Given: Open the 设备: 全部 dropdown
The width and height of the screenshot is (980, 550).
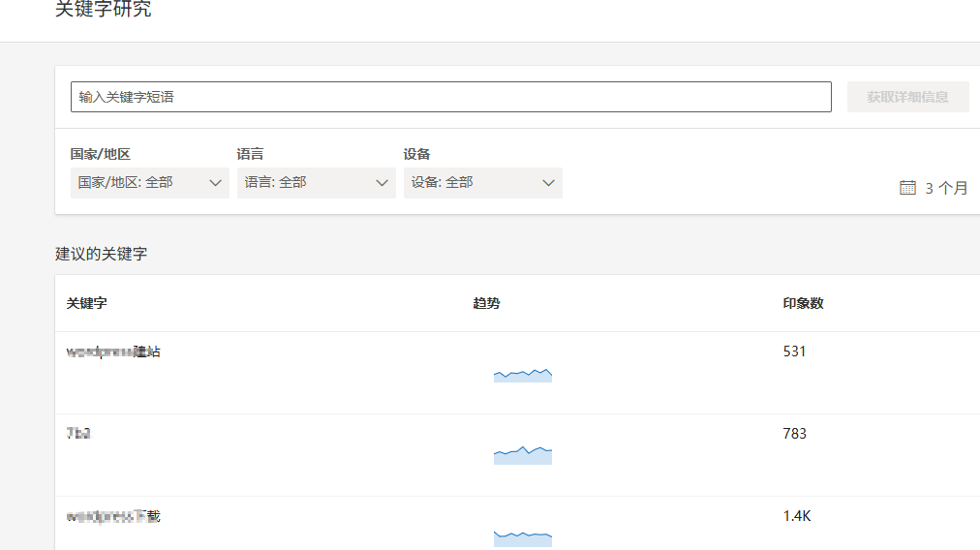Looking at the screenshot, I should [483, 182].
